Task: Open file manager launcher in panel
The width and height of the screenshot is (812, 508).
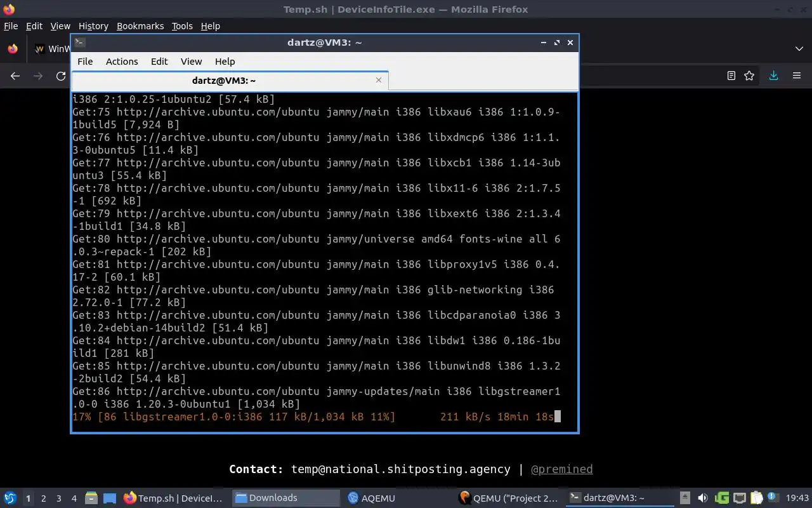Action: (x=91, y=498)
